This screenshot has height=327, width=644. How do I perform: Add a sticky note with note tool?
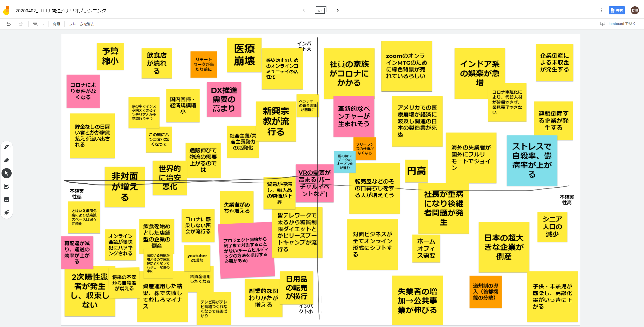click(x=7, y=186)
